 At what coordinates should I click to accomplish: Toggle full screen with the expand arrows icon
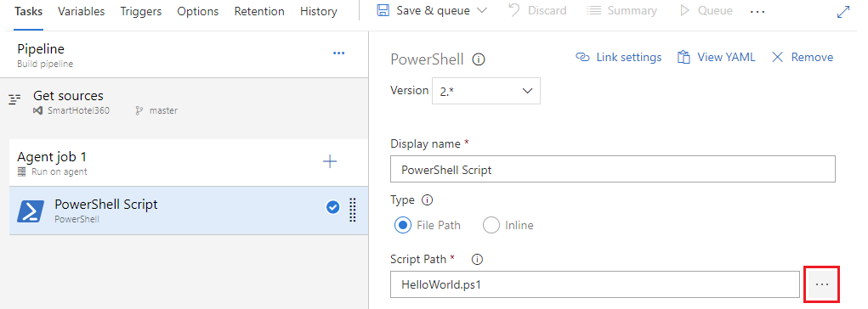pyautogui.click(x=843, y=12)
